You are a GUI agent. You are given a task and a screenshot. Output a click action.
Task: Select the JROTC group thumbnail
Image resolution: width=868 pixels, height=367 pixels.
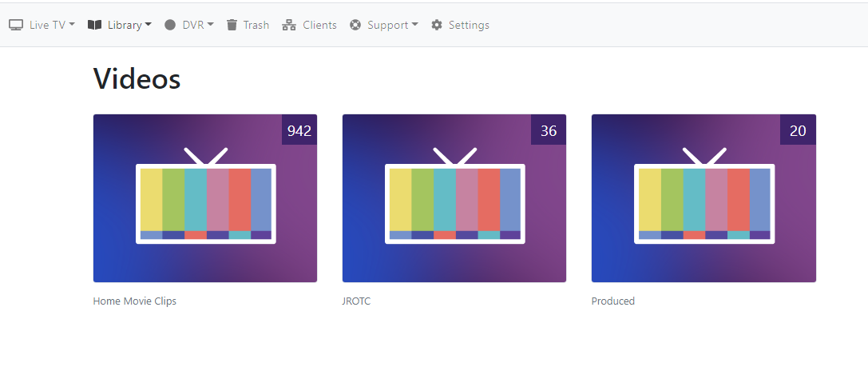[x=454, y=198]
